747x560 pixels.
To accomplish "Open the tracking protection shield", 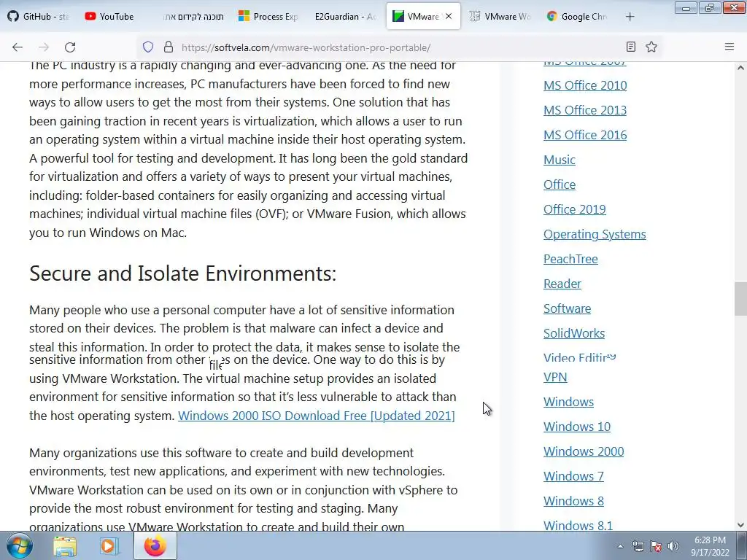I will [x=148, y=47].
